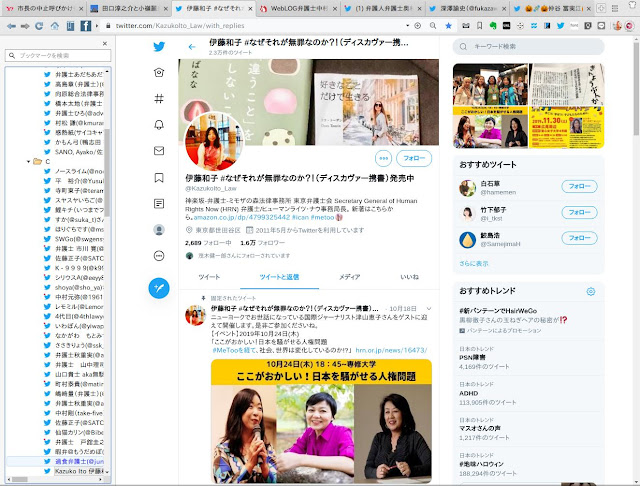Switch to the 深澤諭史 browser tab
This screenshot has width=640, height=486.
tap(468, 9)
